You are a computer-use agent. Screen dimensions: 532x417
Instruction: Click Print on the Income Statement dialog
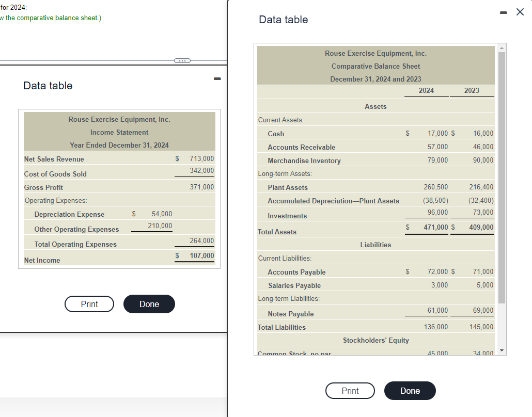pos(89,304)
